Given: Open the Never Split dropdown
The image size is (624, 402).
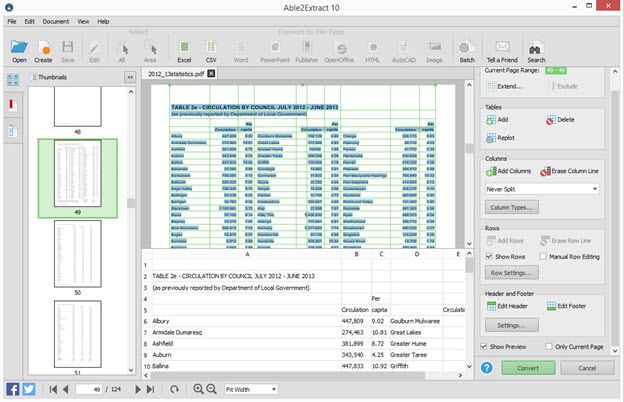Looking at the screenshot, I should point(542,189).
